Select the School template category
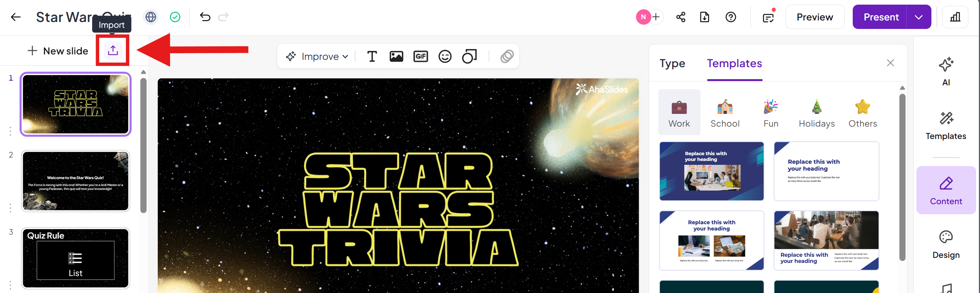 pyautogui.click(x=725, y=112)
